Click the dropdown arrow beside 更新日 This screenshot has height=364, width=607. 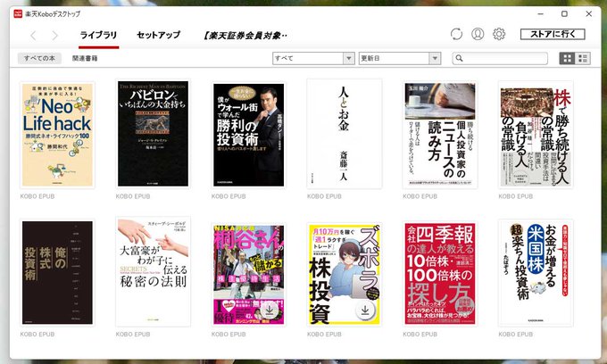(x=435, y=58)
